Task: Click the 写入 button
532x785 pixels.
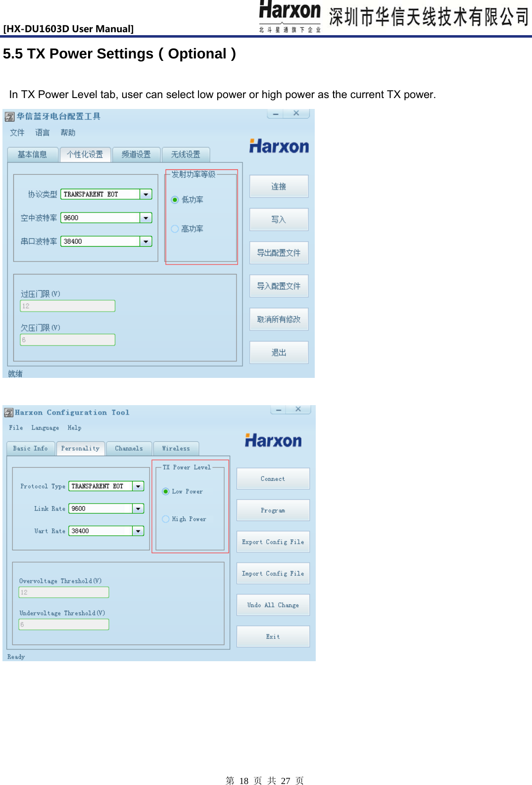Action: coord(279,219)
